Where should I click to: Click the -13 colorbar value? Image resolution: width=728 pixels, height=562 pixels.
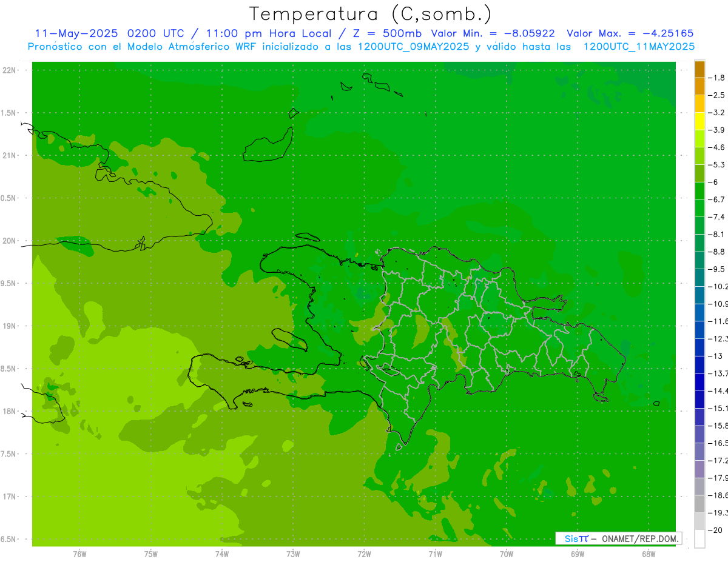coord(716,356)
